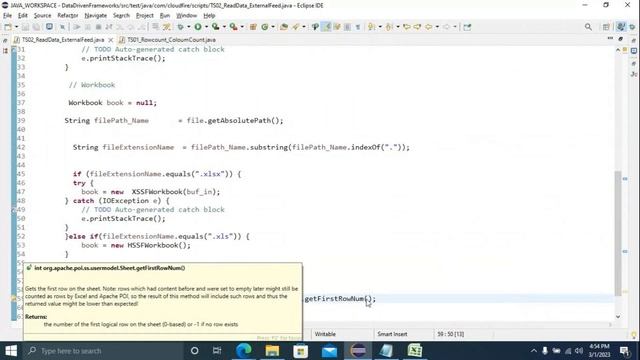
Task: Click the Debug bug icon
Action: pyautogui.click(x=180, y=27)
